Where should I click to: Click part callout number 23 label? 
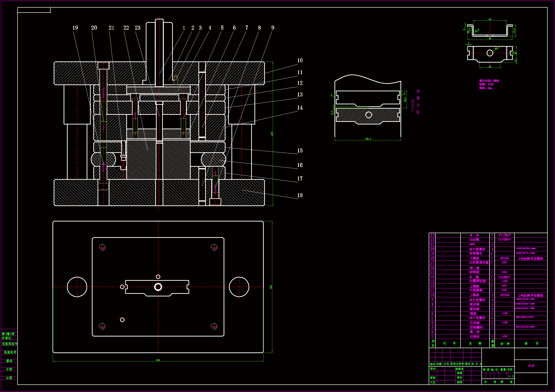137,28
